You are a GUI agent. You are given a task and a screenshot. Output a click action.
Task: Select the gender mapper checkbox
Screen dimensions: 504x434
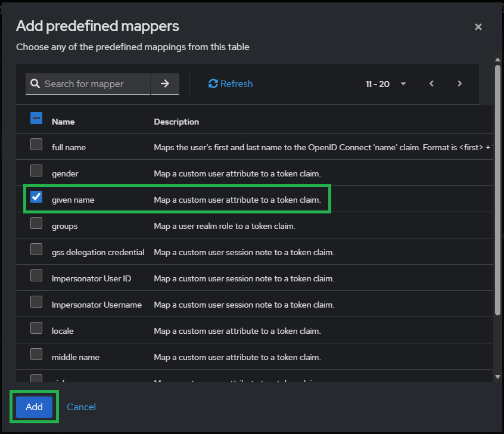[36, 170]
